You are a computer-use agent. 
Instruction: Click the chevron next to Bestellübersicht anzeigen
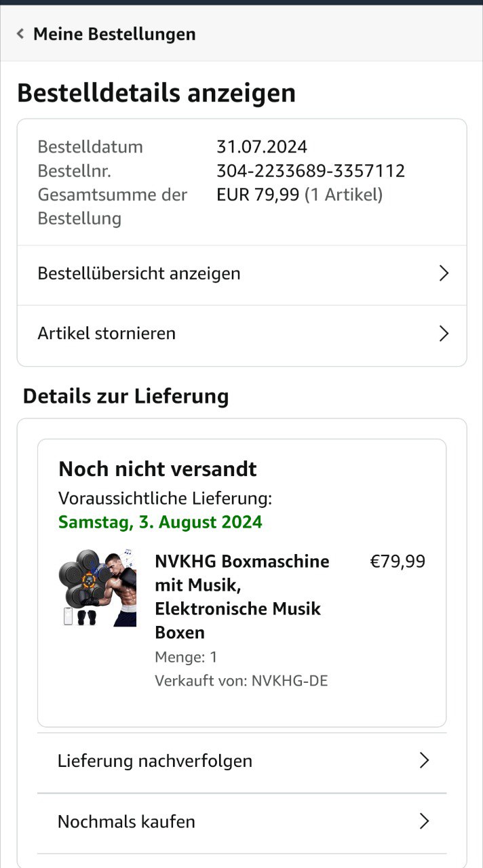point(444,273)
